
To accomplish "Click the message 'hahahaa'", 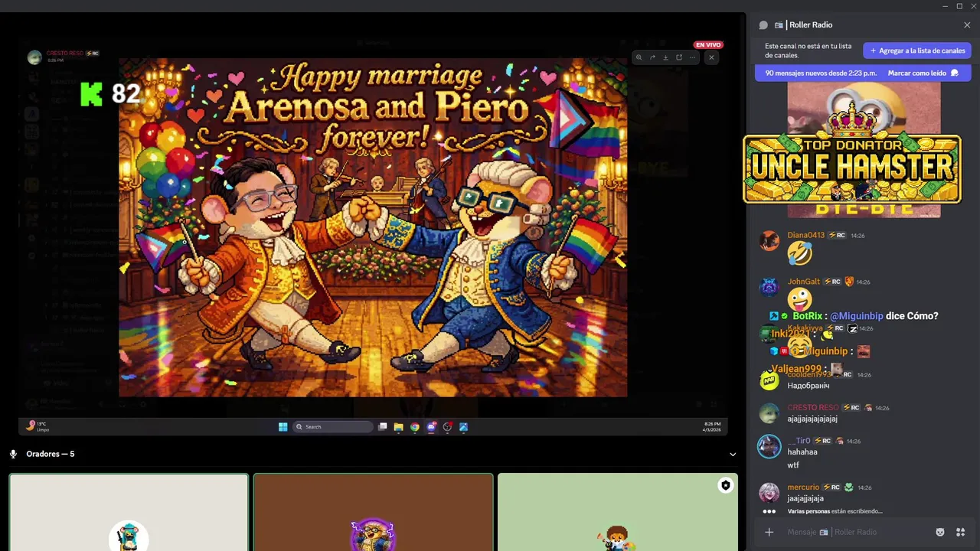I will click(x=802, y=452).
